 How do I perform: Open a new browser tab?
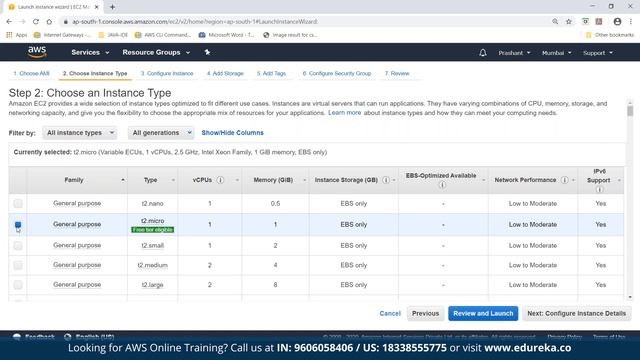[x=112, y=7]
